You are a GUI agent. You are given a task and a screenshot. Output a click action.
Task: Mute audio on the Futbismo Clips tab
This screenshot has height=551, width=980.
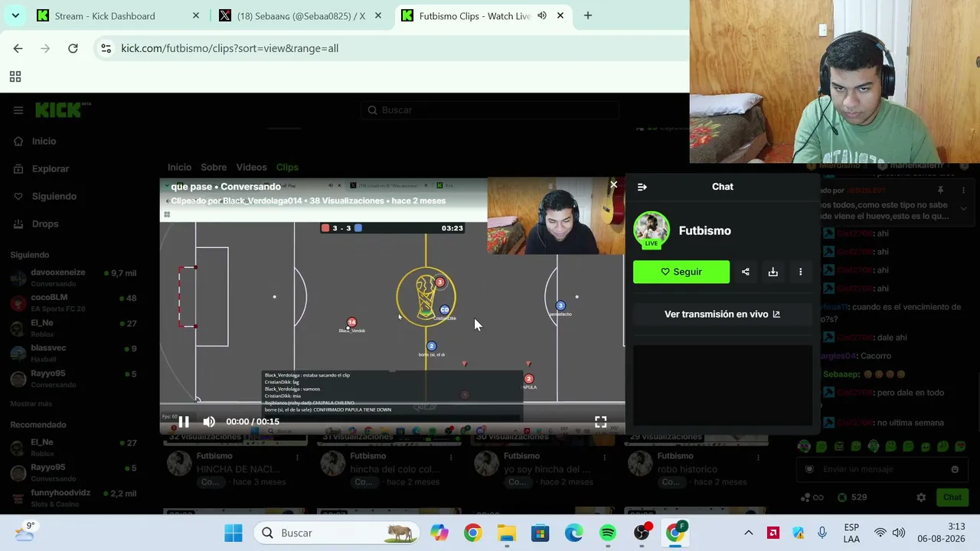(542, 15)
